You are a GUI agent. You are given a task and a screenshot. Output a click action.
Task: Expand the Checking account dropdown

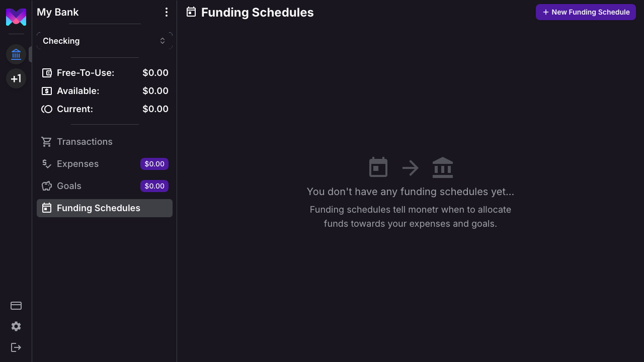click(104, 41)
